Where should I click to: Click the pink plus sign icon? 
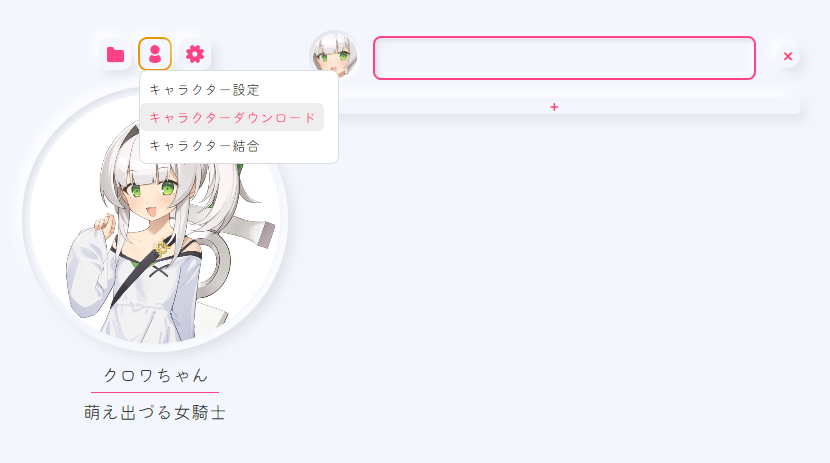point(554,107)
